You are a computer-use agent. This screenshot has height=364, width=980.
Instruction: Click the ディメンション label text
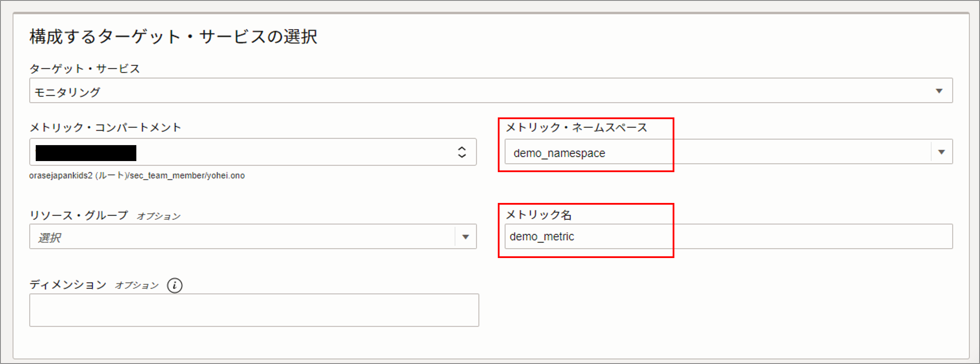[68, 285]
